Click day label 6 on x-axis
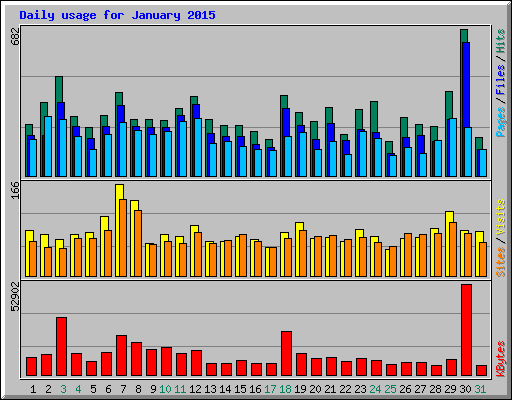 [108, 389]
